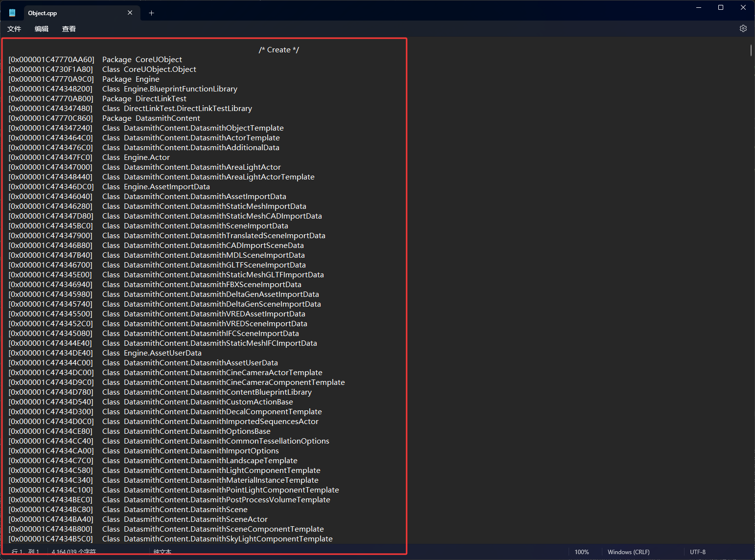Click the Class CoreUObject.Object line
Viewport: 755px width, 560px height.
(x=102, y=69)
